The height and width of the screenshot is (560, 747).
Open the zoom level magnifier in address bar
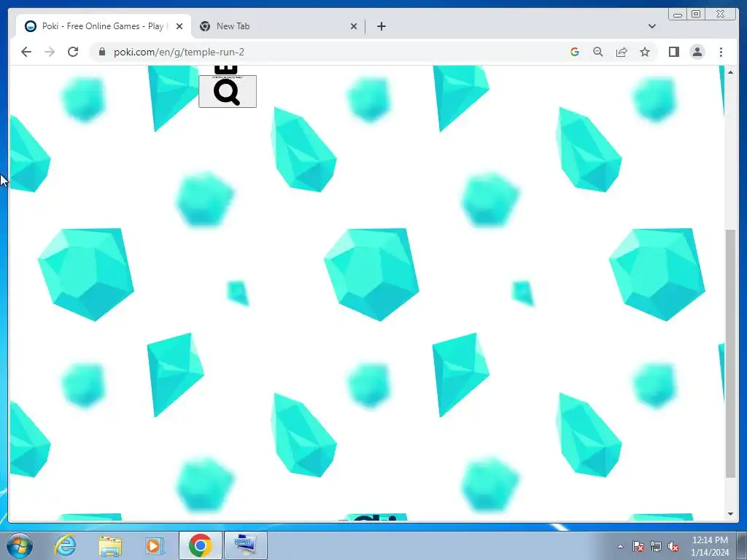click(x=598, y=52)
